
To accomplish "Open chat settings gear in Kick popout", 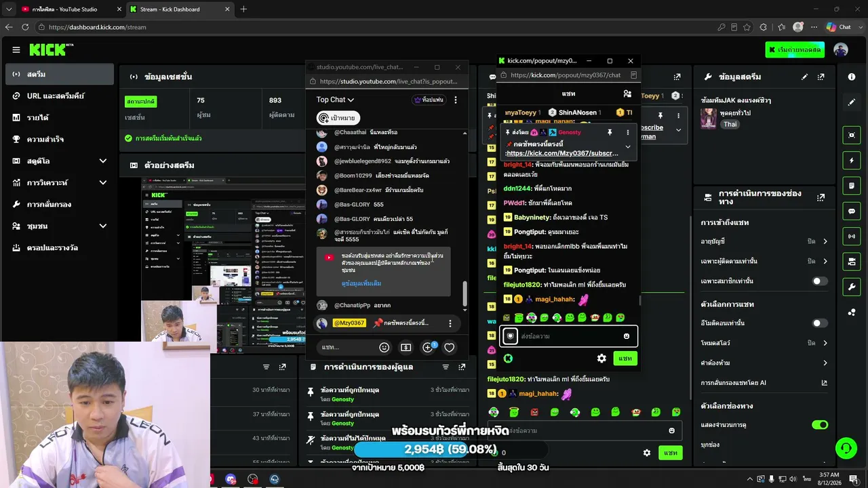I will [x=601, y=359].
